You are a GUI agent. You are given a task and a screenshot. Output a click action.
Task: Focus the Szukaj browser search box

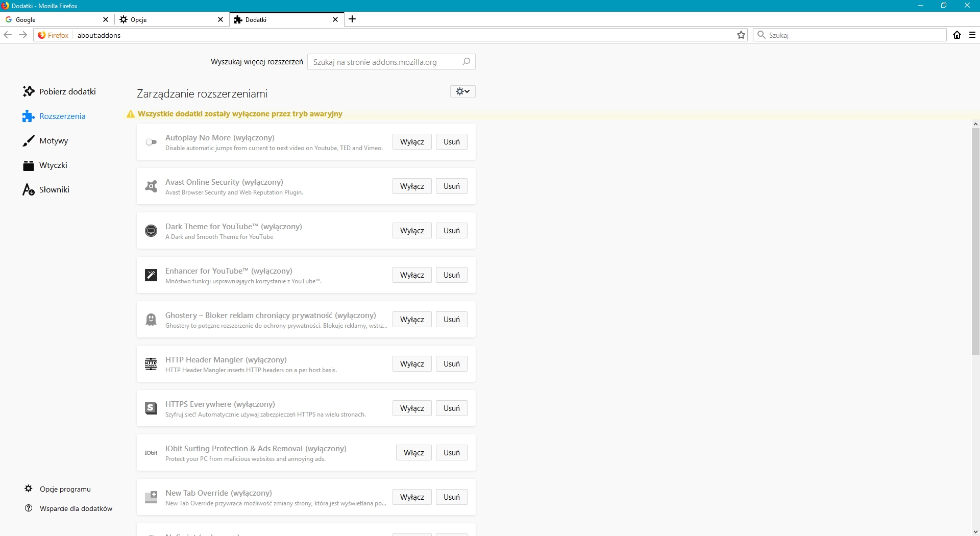pyautogui.click(x=850, y=35)
